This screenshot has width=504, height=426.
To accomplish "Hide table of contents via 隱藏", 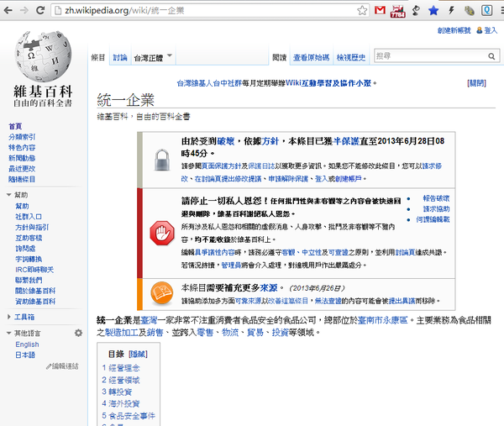I will [x=138, y=354].
